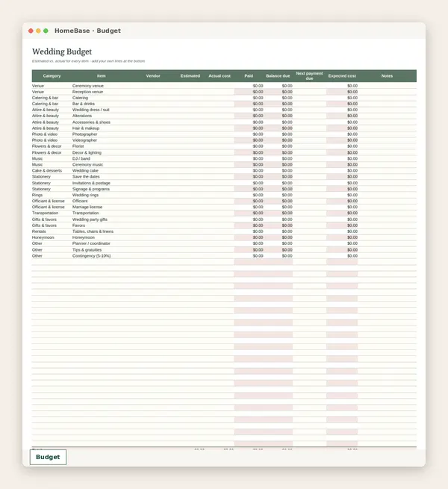Select the Vendor column header
The image size is (448, 489).
click(x=153, y=76)
